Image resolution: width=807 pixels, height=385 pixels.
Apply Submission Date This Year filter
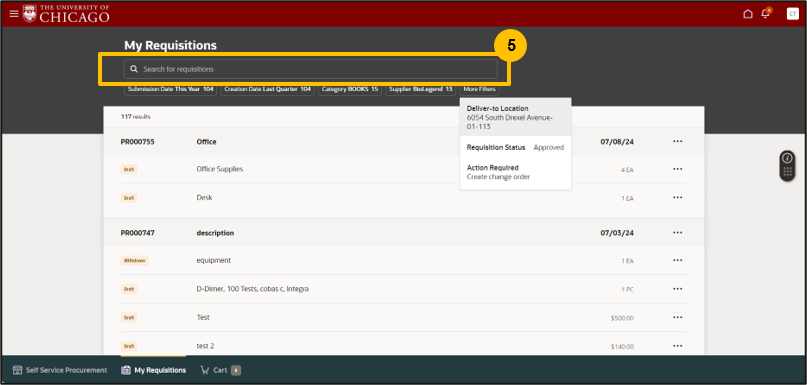(170, 89)
